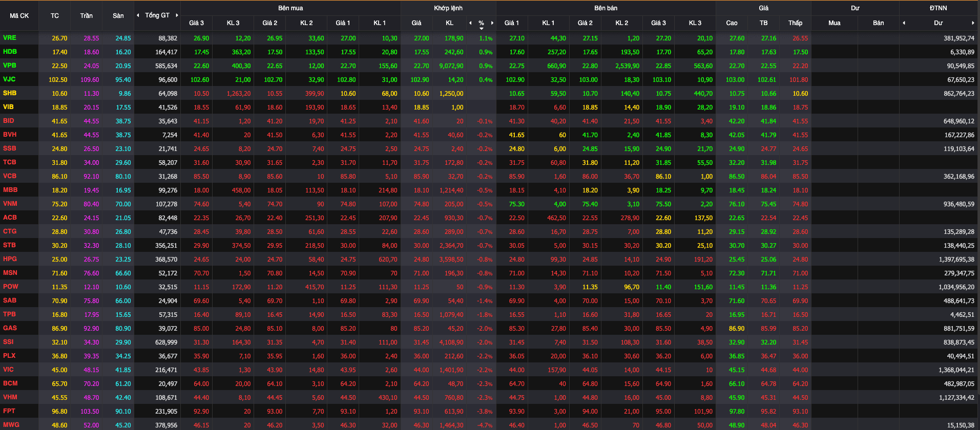Open the GAS stock symbol
This screenshot has width=980, height=430.
point(10,328)
